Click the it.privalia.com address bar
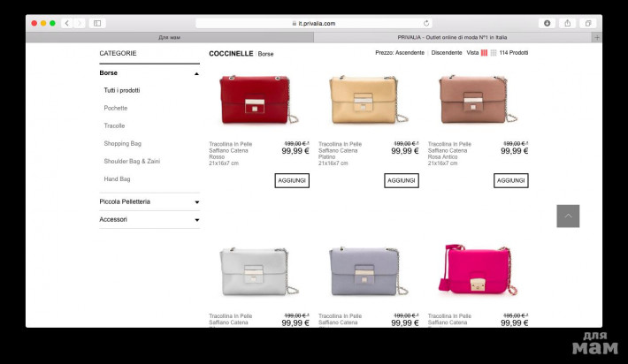This screenshot has height=364, width=628. click(x=313, y=23)
